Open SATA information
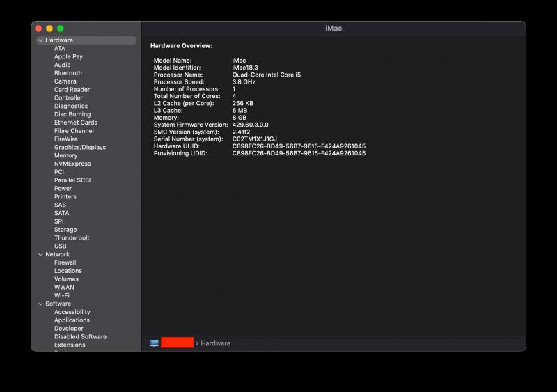The image size is (557, 392). (61, 213)
